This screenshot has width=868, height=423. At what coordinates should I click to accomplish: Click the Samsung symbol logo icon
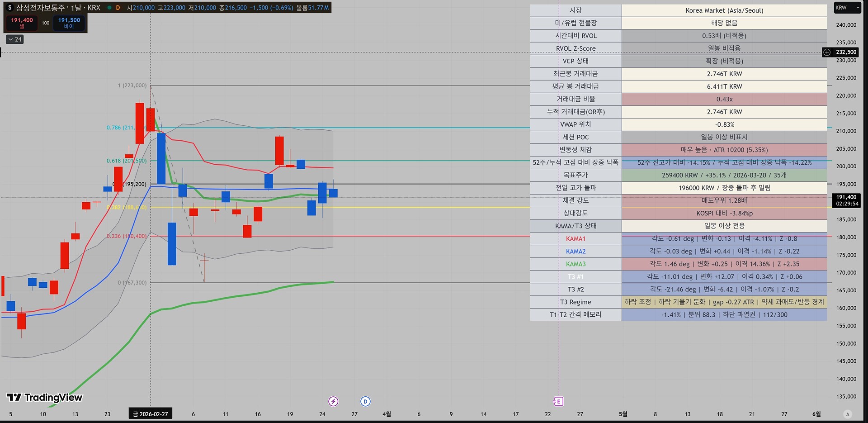(9, 8)
